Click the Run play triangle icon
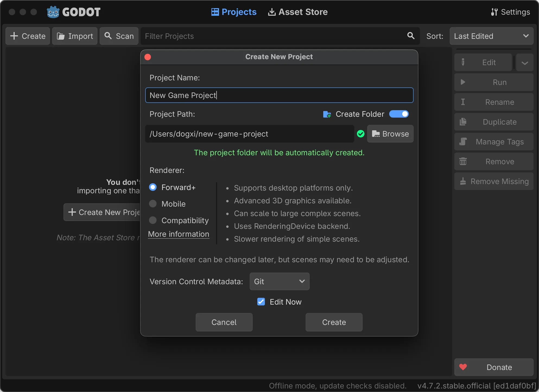This screenshot has width=539, height=392. pos(463,82)
